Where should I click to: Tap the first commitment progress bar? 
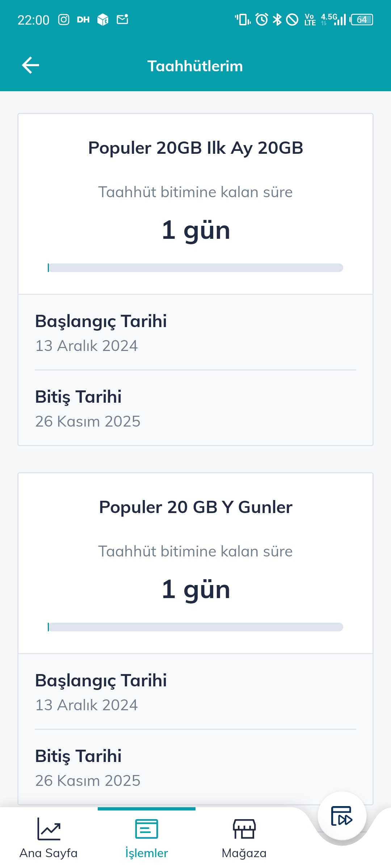(x=195, y=268)
